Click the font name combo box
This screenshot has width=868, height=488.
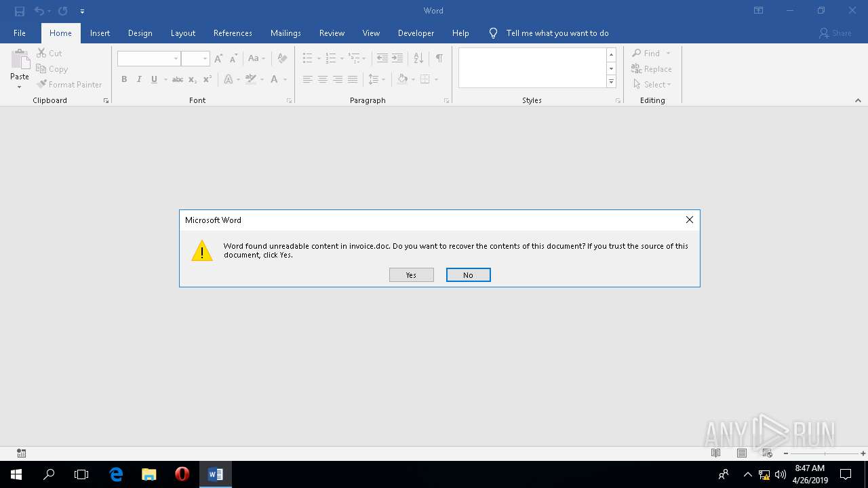tap(149, 59)
